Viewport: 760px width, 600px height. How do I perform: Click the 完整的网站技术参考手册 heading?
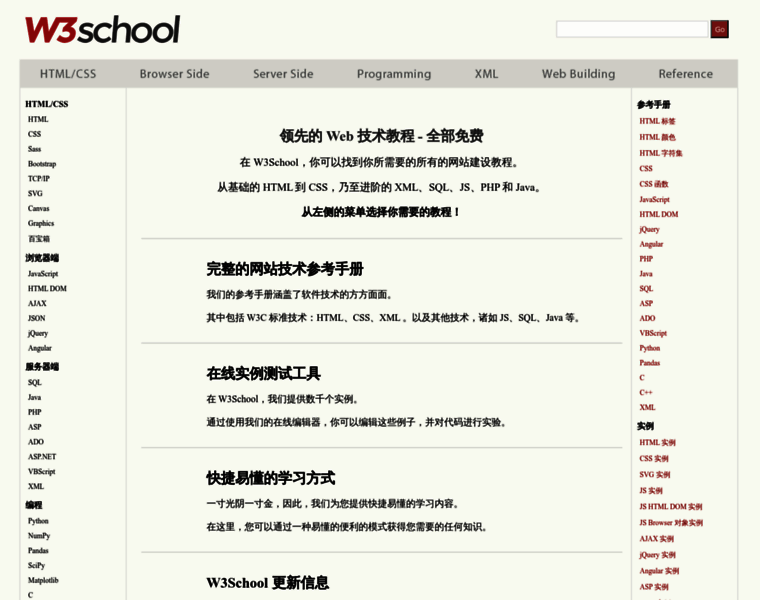tap(285, 269)
